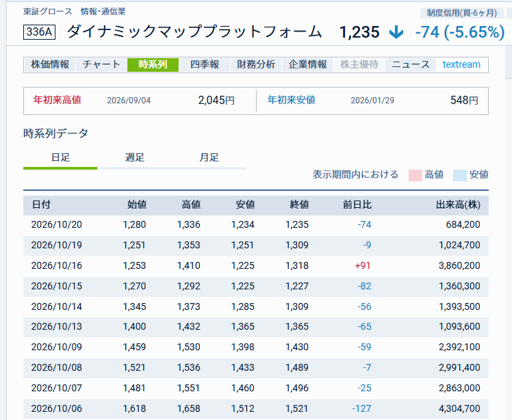Click the 684,200 volume cell

(x=463, y=225)
